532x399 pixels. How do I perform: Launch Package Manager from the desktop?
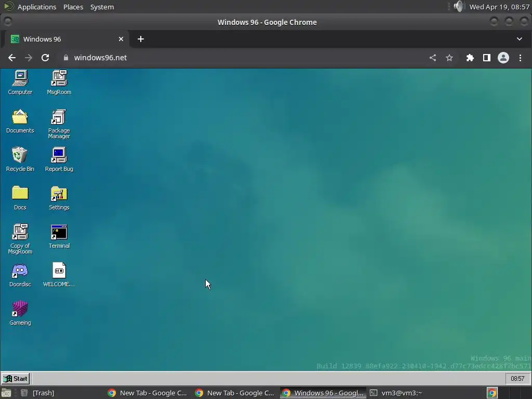[x=59, y=124]
